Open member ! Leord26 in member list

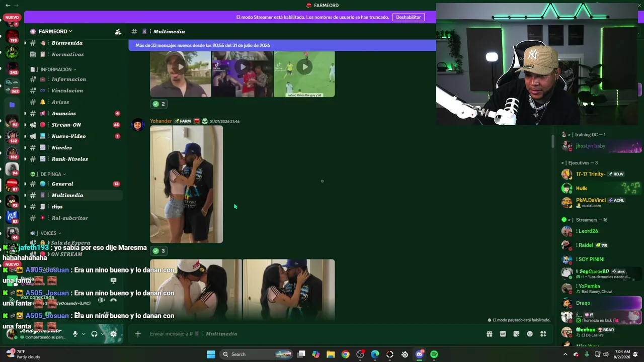[x=601, y=231]
